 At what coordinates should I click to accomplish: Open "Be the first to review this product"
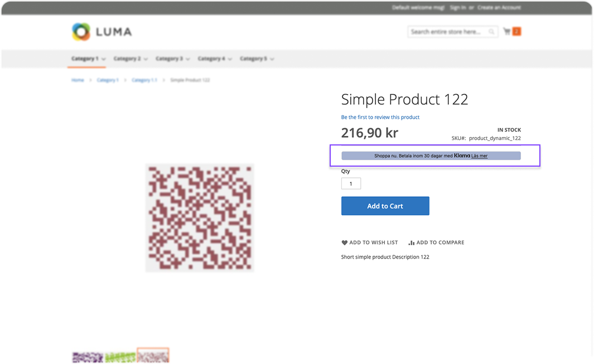coord(380,117)
